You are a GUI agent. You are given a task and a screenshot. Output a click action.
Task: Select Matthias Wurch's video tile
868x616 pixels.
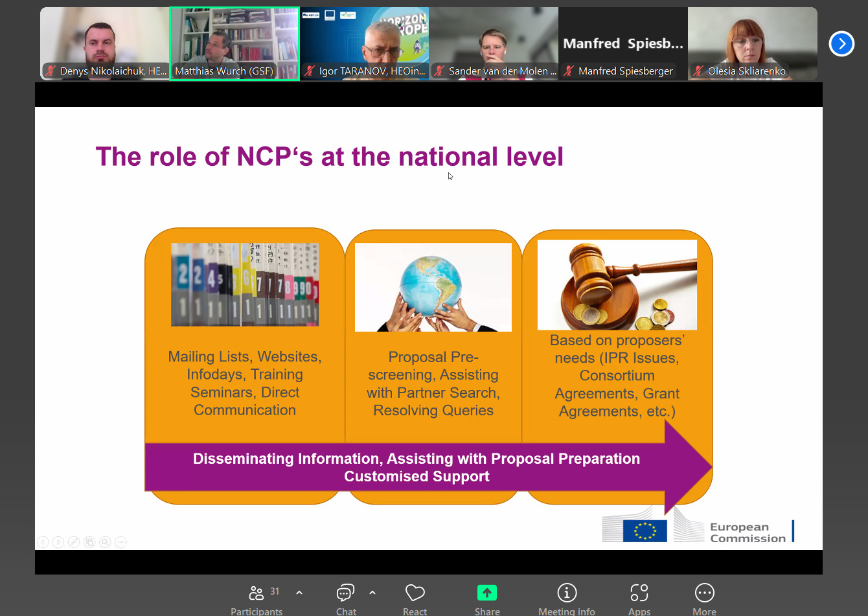234,43
